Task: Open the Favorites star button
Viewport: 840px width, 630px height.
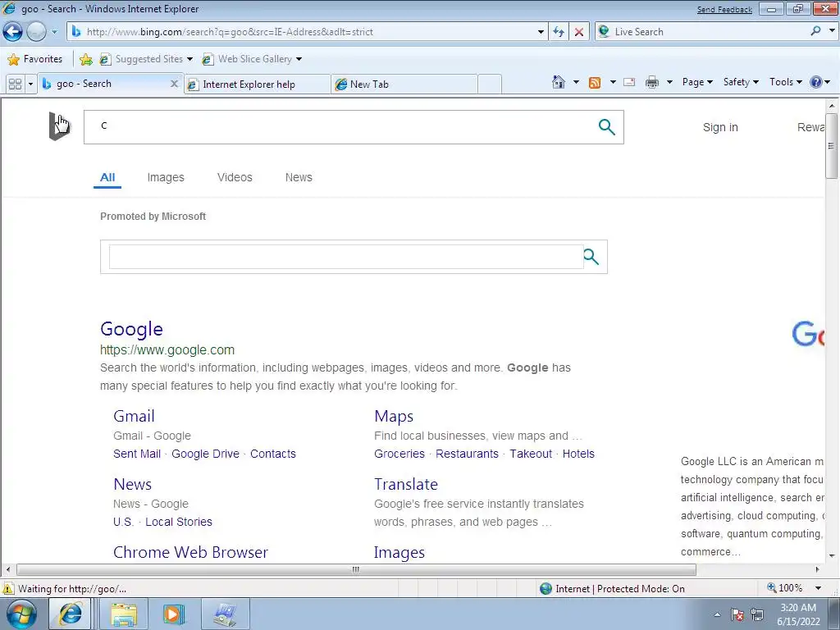Action: coord(36,59)
